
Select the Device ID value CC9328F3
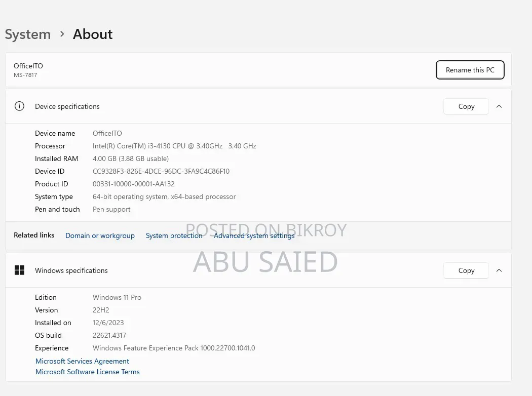click(x=161, y=171)
